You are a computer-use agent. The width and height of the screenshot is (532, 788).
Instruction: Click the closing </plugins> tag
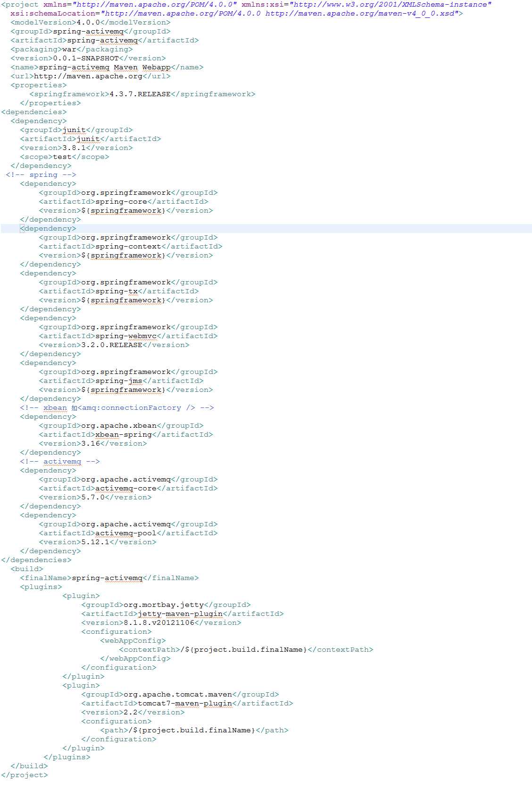(67, 757)
